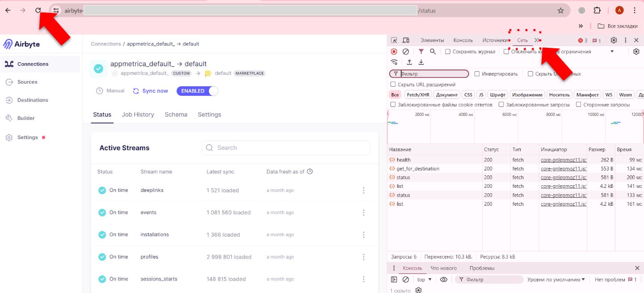Go to Destinations in Airbyte sidebar
Image resolution: width=644 pixels, height=293 pixels.
coord(33,100)
